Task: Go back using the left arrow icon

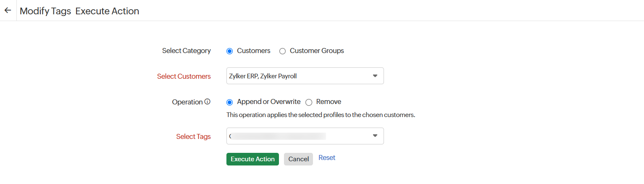Action: pos(8,11)
